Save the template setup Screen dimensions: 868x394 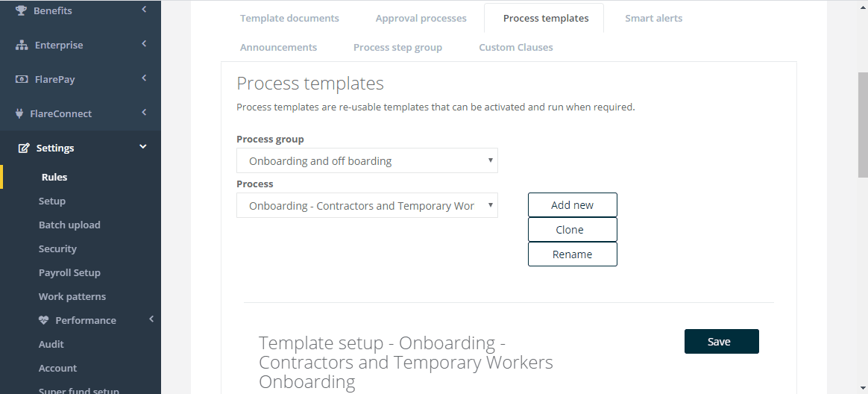(722, 341)
